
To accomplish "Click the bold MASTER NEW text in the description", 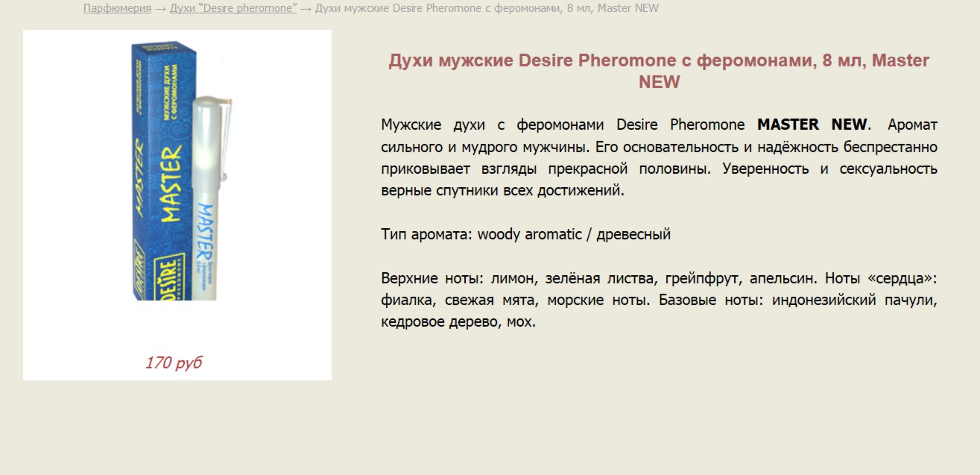I will tap(812, 124).
